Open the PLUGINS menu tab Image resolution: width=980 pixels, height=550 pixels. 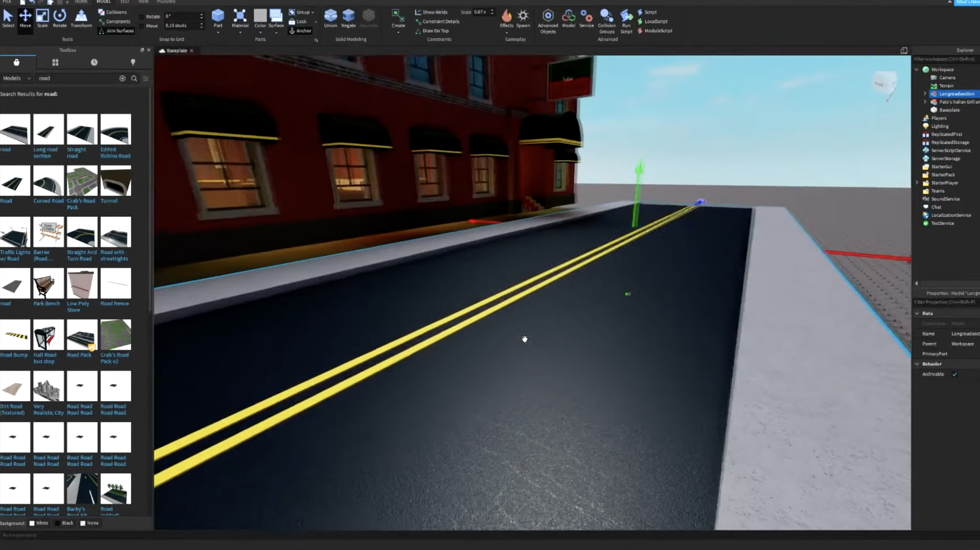click(166, 2)
